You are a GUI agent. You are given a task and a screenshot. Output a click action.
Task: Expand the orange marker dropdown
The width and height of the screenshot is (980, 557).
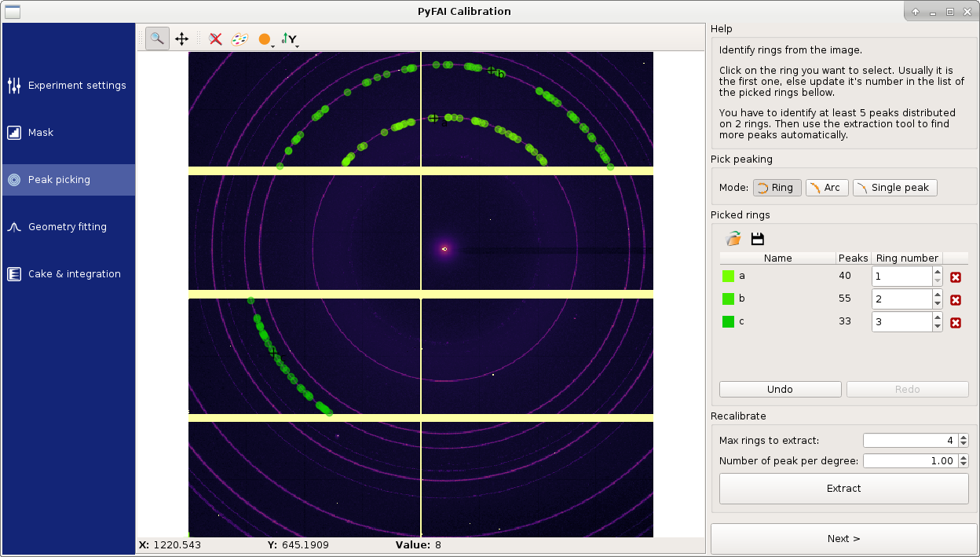pos(266,39)
